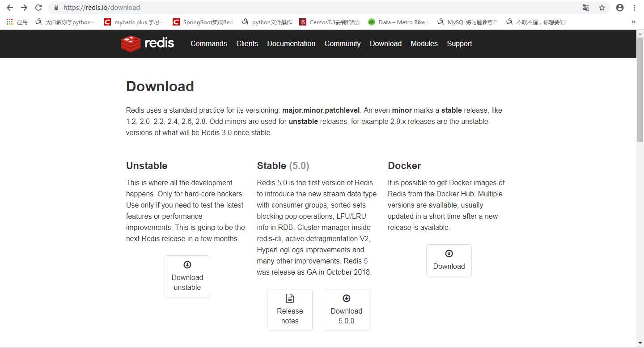Open the python文件操作 bookmark
The width and height of the screenshot is (644, 348).
[267, 22]
